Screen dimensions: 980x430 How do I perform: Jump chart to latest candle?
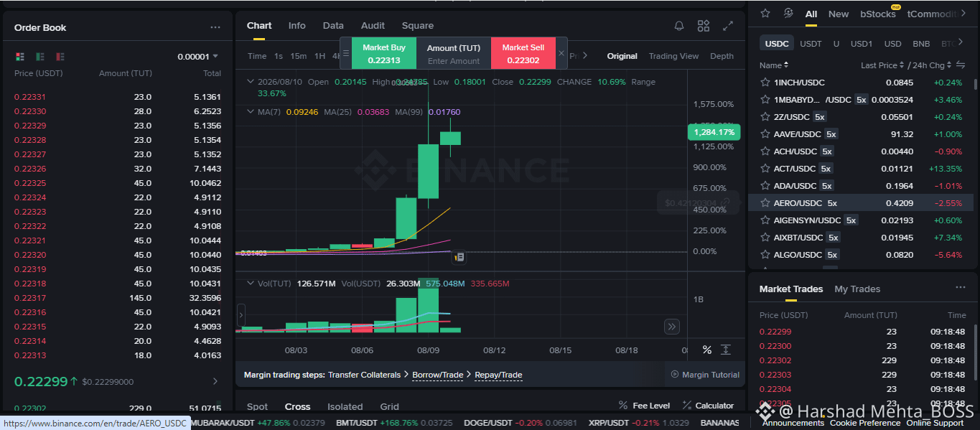pyautogui.click(x=672, y=327)
